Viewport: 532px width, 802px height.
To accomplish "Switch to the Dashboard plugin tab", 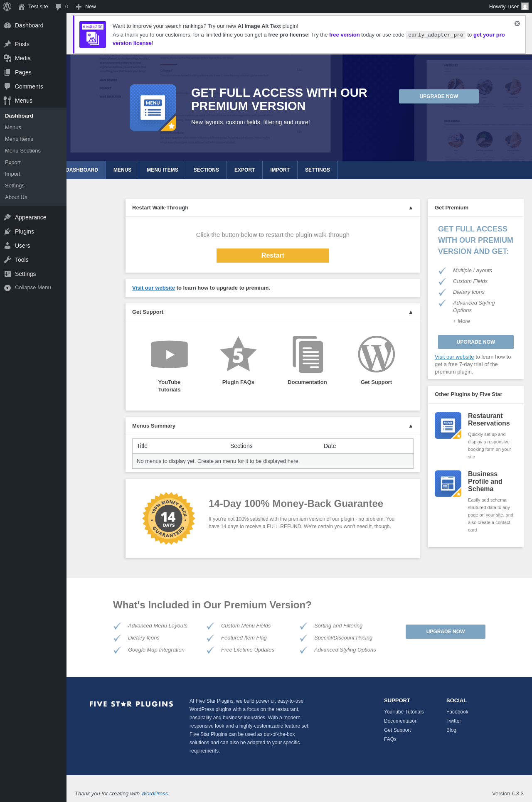I will (x=86, y=170).
